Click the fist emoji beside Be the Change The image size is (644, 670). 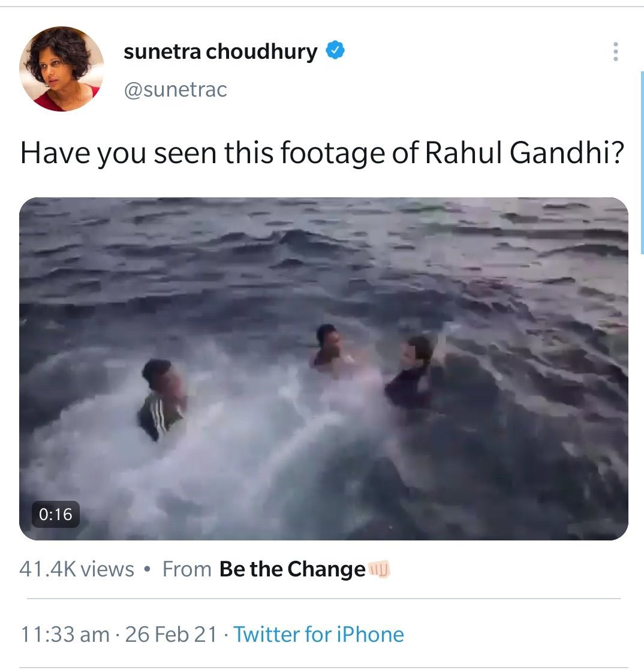(379, 569)
